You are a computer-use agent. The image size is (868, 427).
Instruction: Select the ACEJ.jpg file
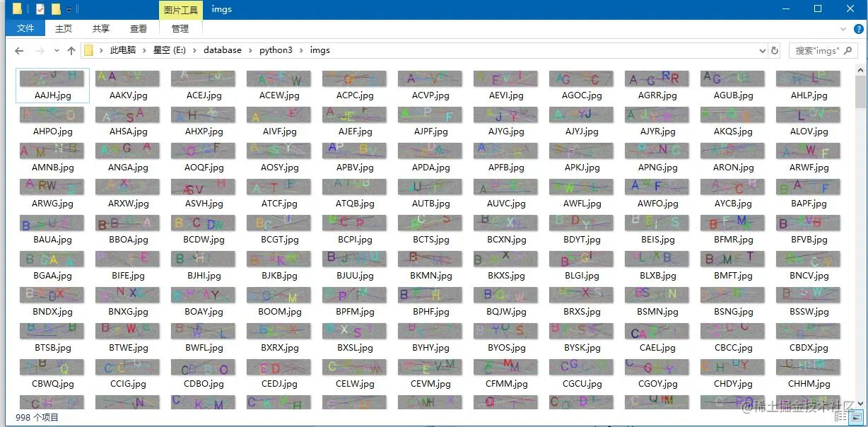pyautogui.click(x=204, y=86)
